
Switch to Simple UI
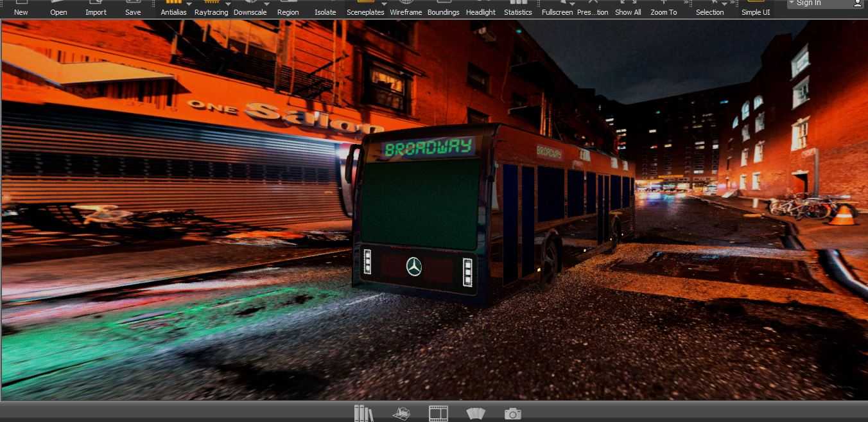[756, 8]
